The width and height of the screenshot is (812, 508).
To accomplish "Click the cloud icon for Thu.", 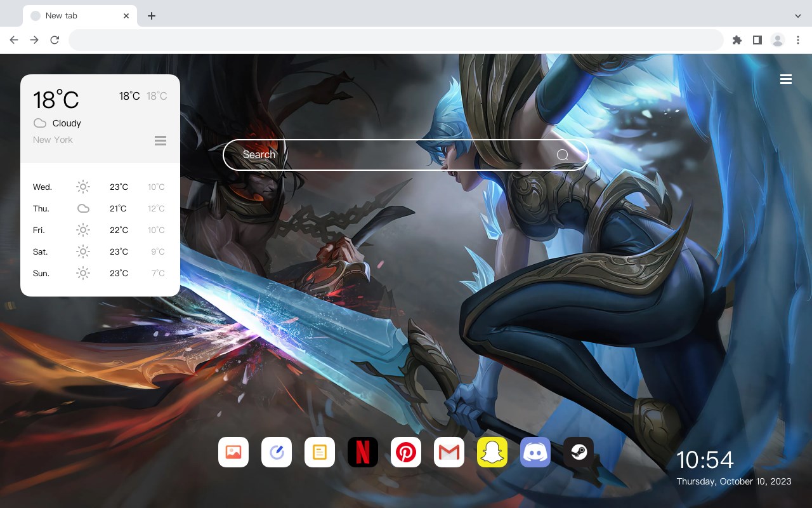I will [83, 208].
